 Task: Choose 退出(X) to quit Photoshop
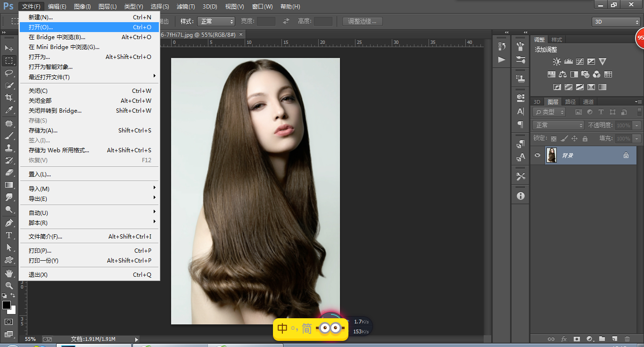89,275
